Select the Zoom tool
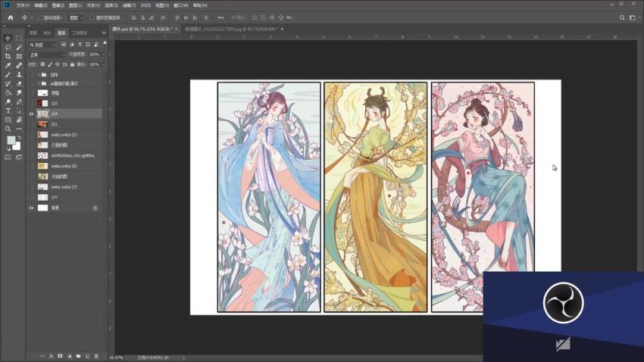The width and height of the screenshot is (644, 362). click(8, 129)
